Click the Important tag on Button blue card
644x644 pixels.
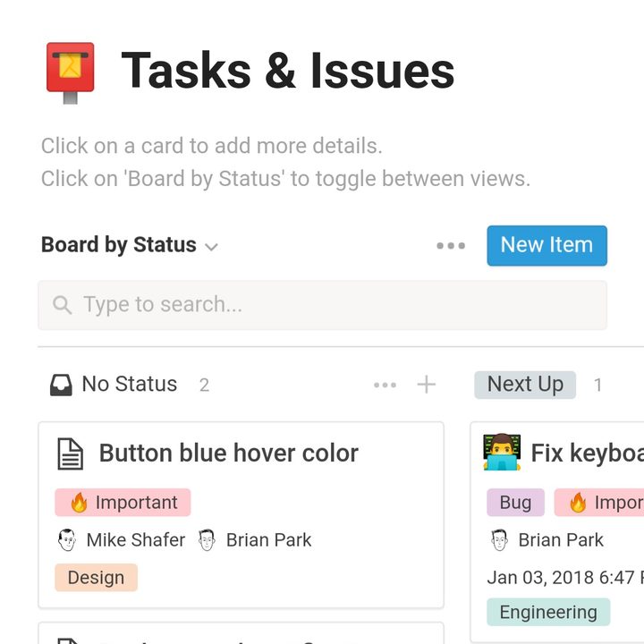coord(123,503)
